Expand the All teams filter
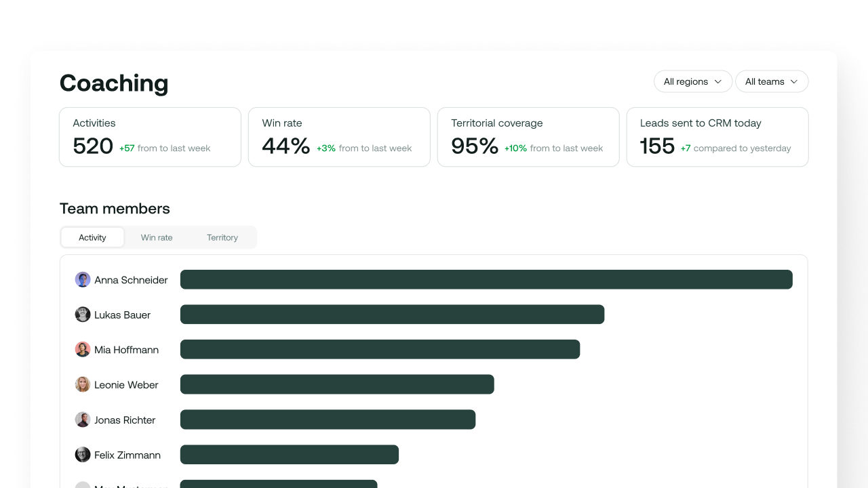The width and height of the screenshot is (868, 488). (772, 81)
